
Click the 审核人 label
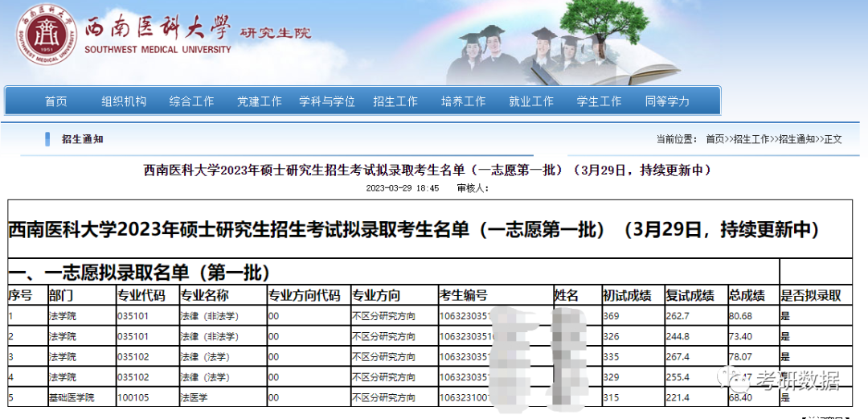pos(473,188)
